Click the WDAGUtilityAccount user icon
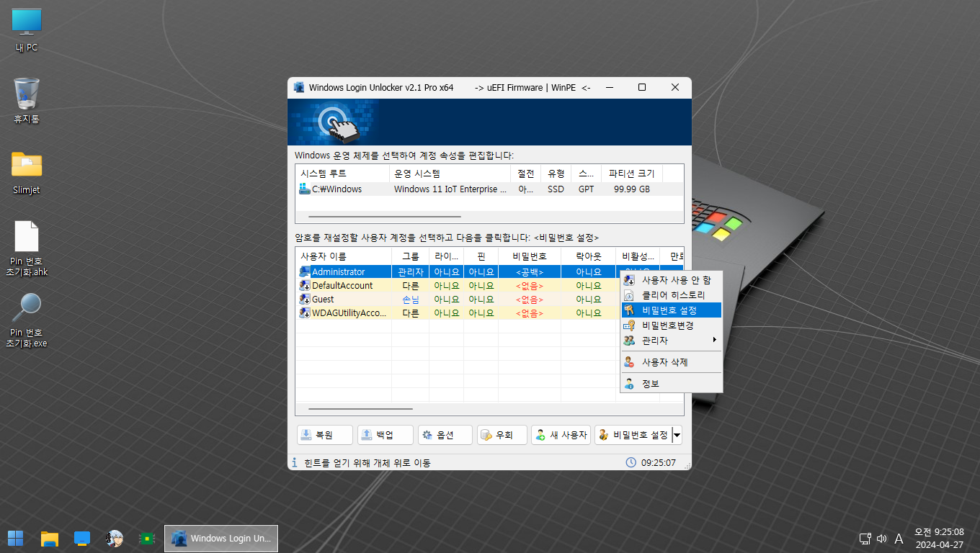The height and width of the screenshot is (553, 980). [x=305, y=313]
